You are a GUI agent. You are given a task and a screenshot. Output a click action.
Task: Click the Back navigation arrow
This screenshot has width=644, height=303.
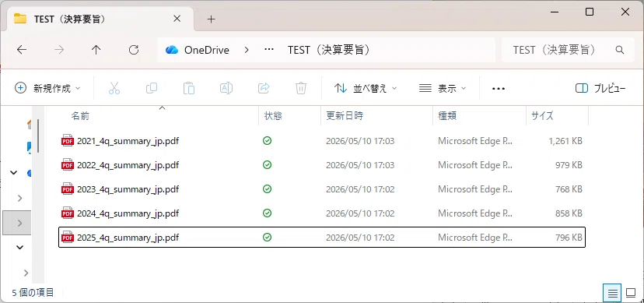tap(22, 50)
